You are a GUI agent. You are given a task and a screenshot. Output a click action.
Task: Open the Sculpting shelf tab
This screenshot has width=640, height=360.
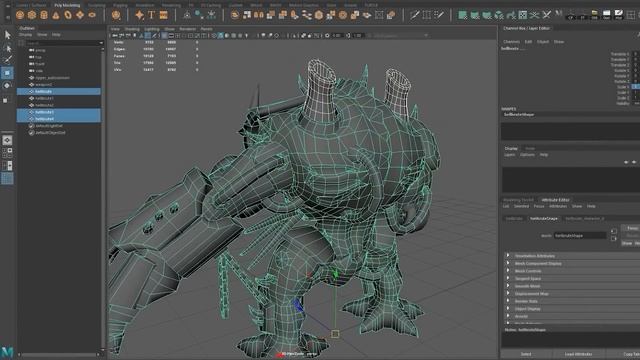coord(97,5)
